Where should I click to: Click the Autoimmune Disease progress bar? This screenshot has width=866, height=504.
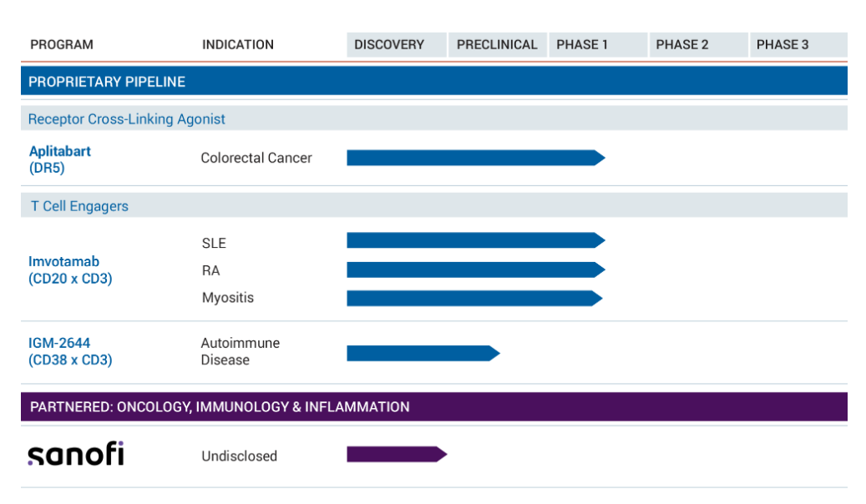[422, 353]
